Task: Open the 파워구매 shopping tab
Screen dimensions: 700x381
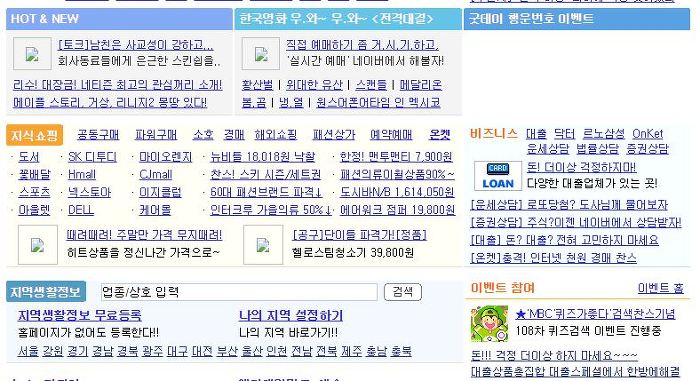Action: (156, 134)
